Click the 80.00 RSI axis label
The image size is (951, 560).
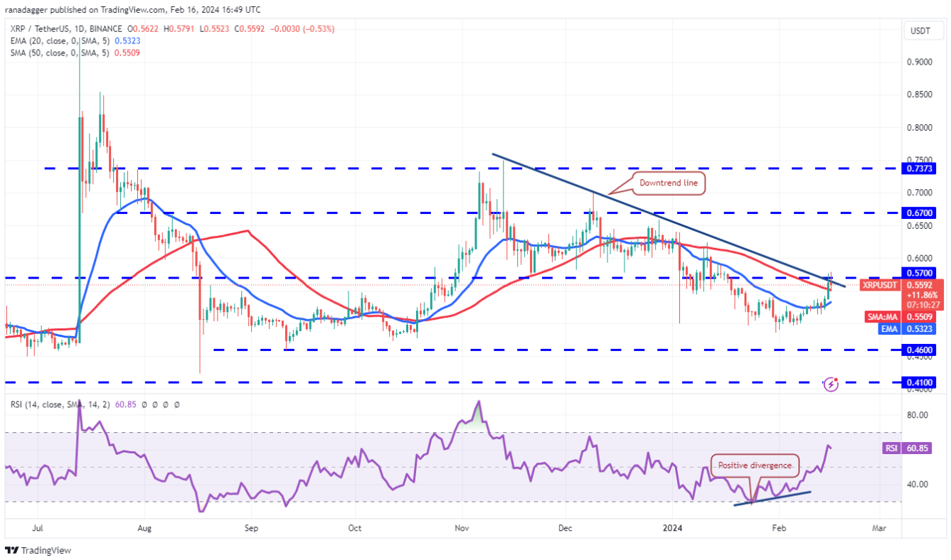point(917,415)
